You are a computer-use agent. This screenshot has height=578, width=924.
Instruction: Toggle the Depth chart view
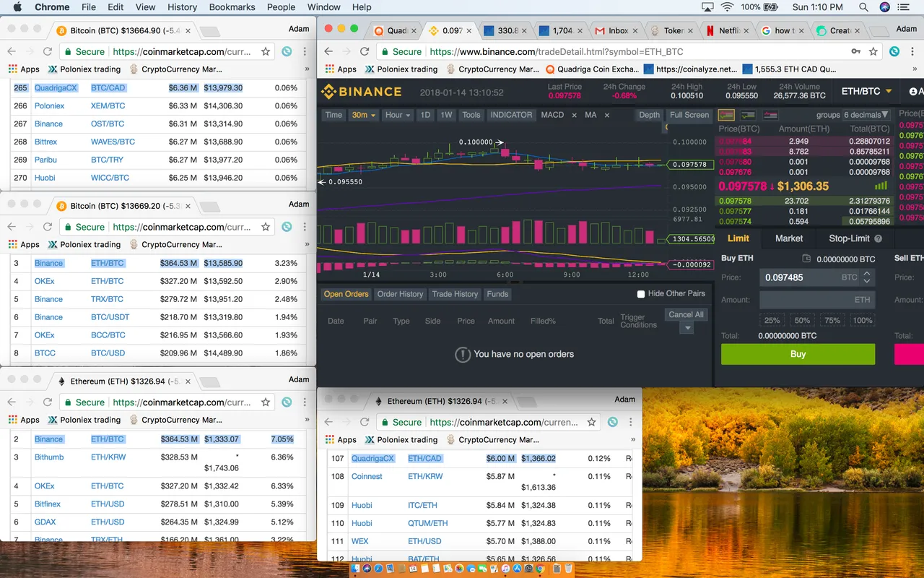click(649, 115)
